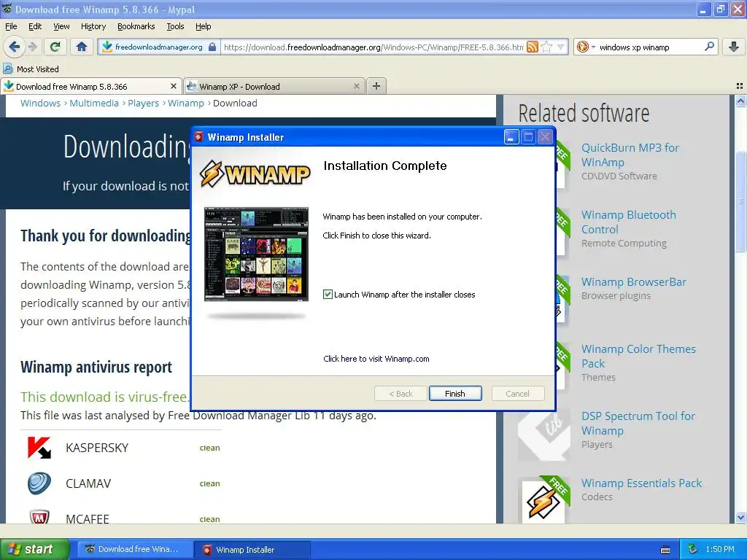Open the Windows start menu
This screenshot has height=560, width=747.
[34, 549]
